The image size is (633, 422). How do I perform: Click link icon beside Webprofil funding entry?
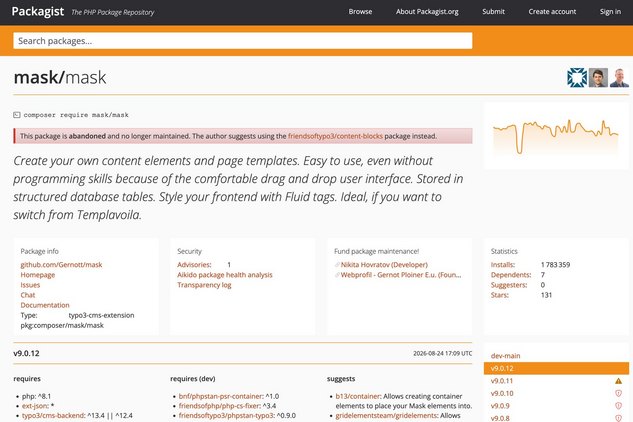[337, 275]
